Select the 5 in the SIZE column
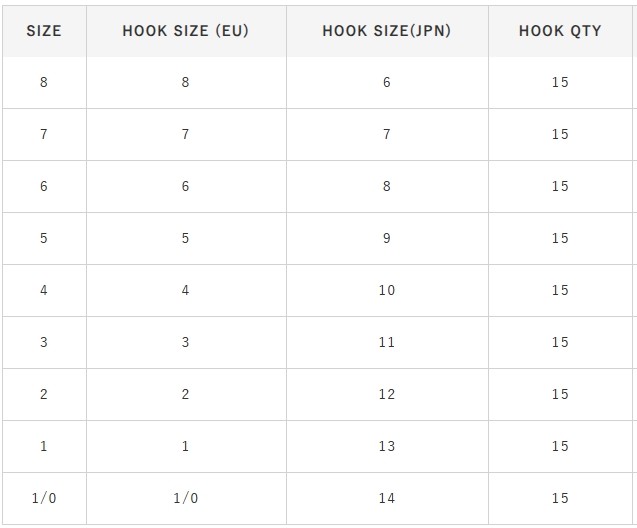This screenshot has width=637, height=528. click(43, 238)
